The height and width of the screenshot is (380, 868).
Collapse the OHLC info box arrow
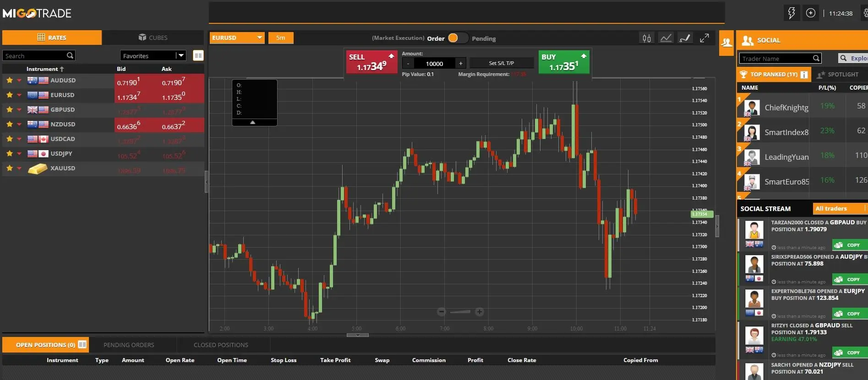(252, 122)
